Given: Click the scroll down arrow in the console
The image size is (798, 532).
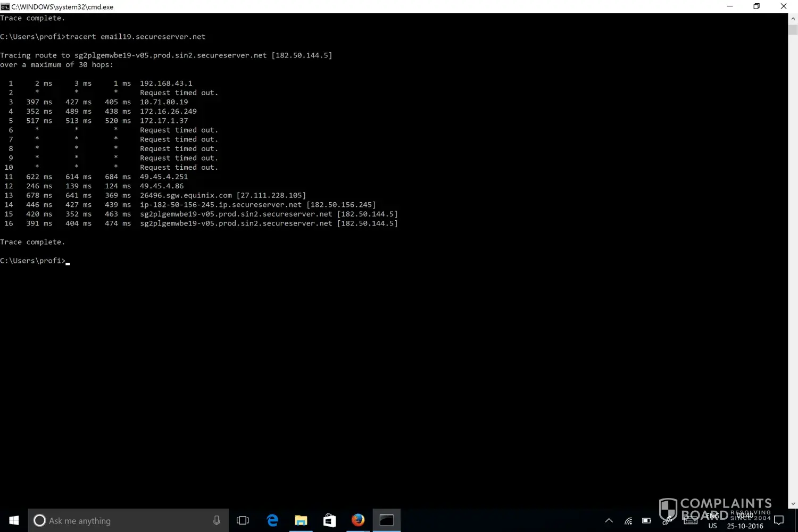Looking at the screenshot, I should [x=793, y=503].
